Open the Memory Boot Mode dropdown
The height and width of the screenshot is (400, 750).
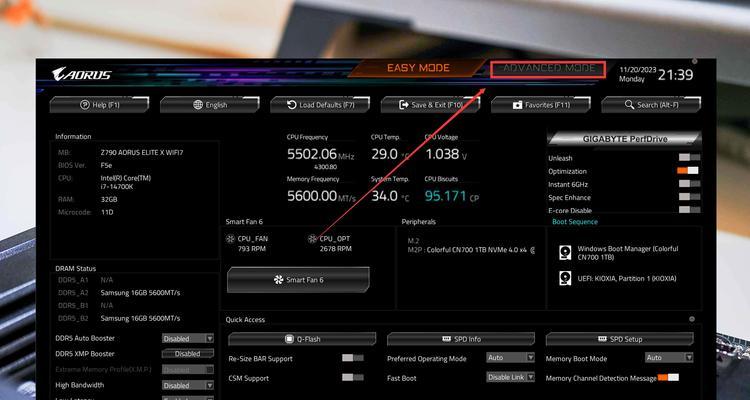click(x=669, y=357)
